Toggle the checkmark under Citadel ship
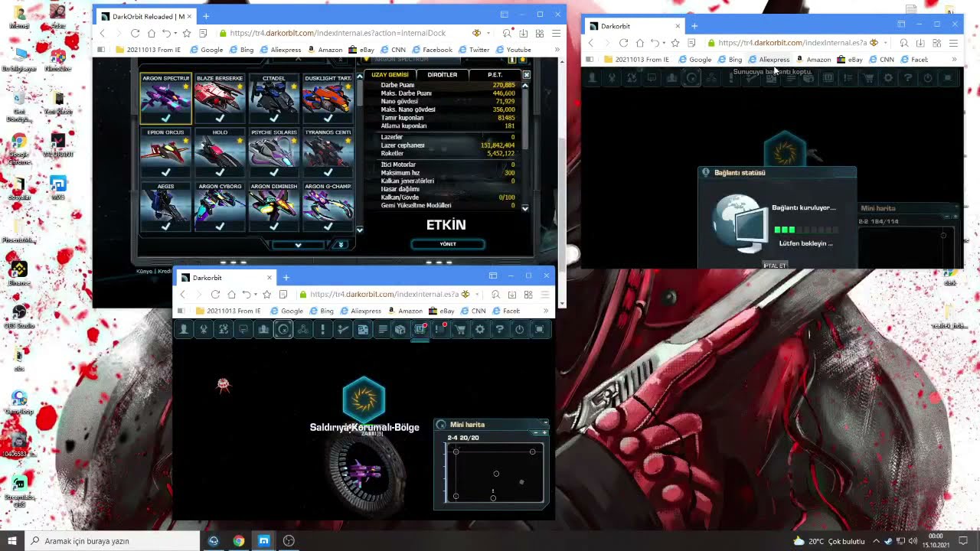The width and height of the screenshot is (980, 551). (x=274, y=118)
